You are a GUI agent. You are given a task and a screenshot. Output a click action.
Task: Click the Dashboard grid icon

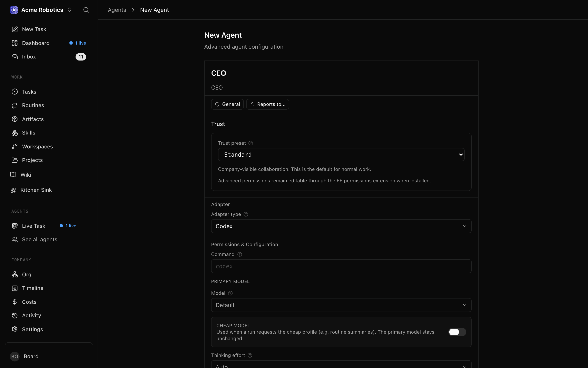tap(14, 43)
